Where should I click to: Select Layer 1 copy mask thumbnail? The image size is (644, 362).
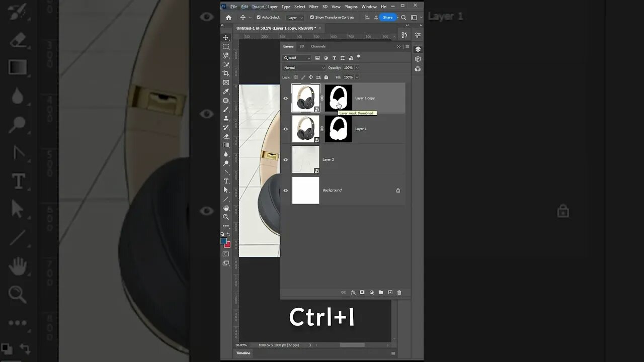coord(338,98)
